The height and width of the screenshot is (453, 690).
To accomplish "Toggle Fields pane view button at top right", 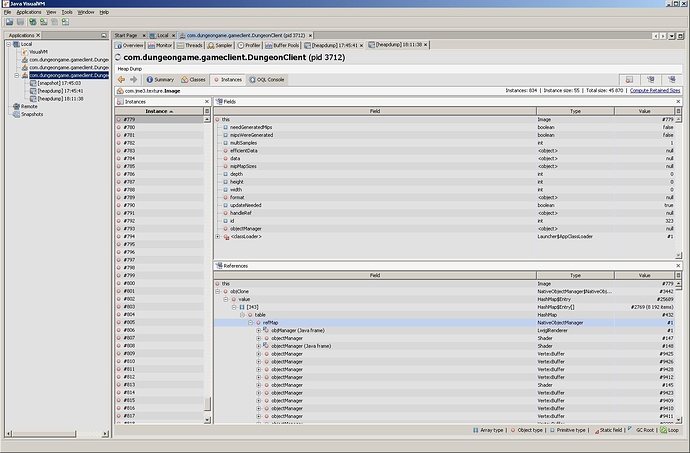I will [x=650, y=79].
